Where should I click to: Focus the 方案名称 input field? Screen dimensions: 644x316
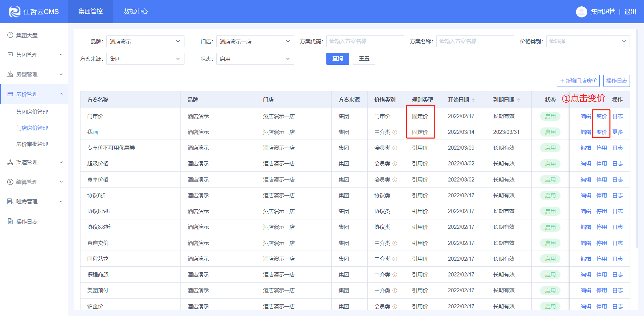click(x=475, y=41)
